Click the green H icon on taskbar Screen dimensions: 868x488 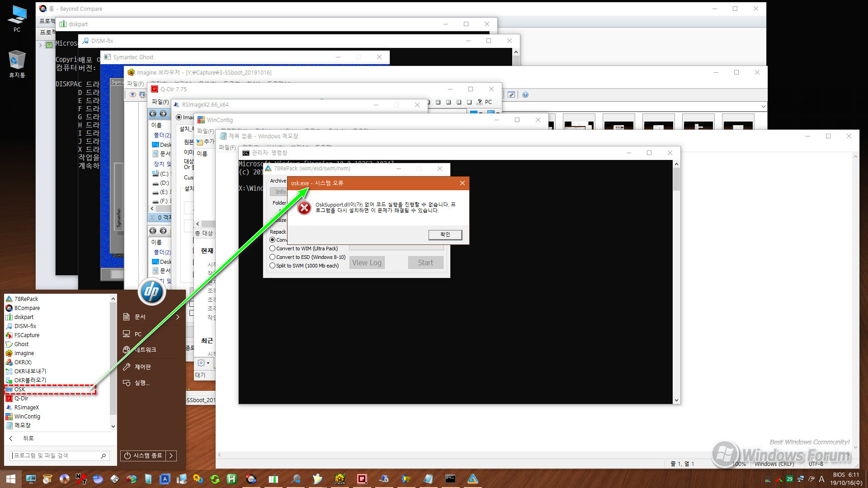click(231, 479)
